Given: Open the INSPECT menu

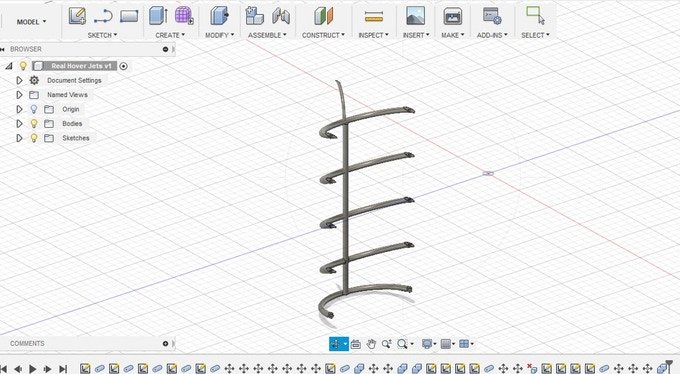Looking at the screenshot, I should pos(373,35).
